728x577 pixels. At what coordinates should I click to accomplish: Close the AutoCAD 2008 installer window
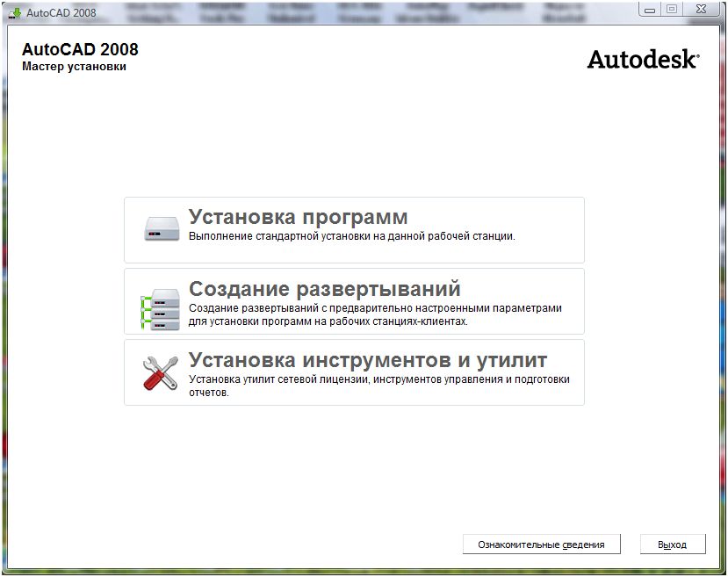(x=701, y=10)
